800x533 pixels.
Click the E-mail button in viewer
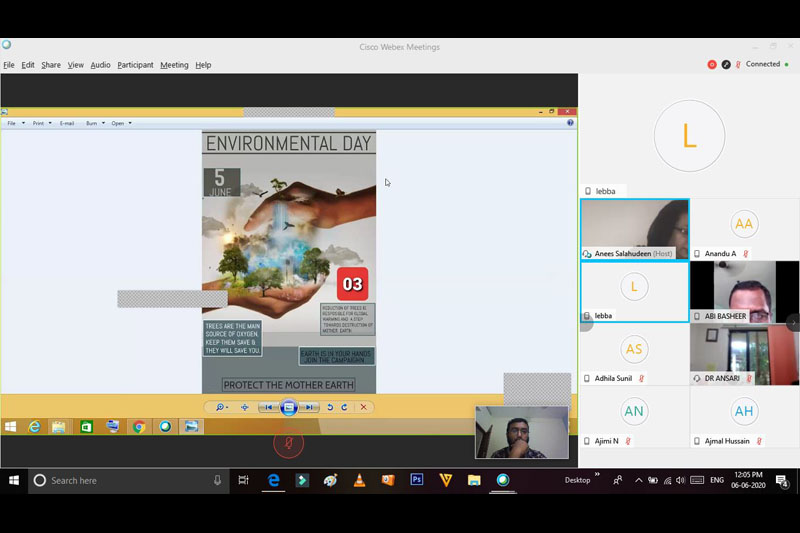(x=67, y=123)
